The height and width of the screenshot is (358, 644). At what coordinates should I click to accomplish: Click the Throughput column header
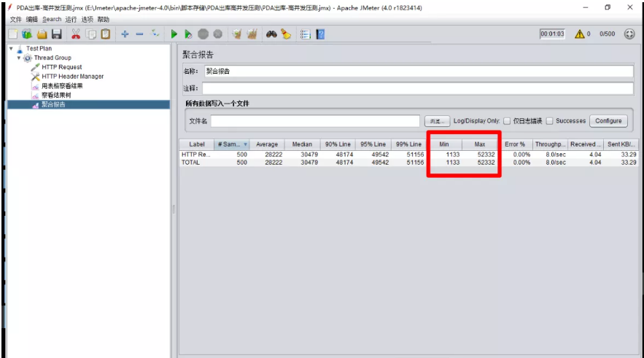pos(551,144)
